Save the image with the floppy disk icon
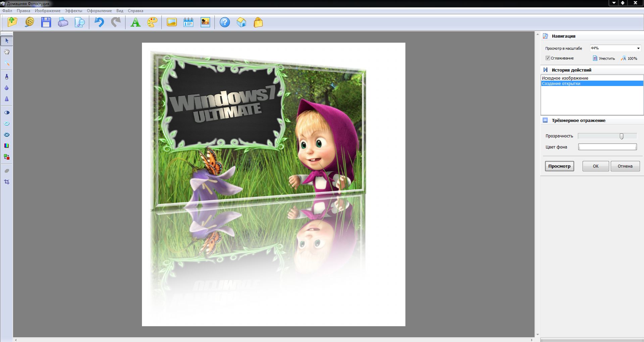Screen dimensions: 644x342 [46, 23]
